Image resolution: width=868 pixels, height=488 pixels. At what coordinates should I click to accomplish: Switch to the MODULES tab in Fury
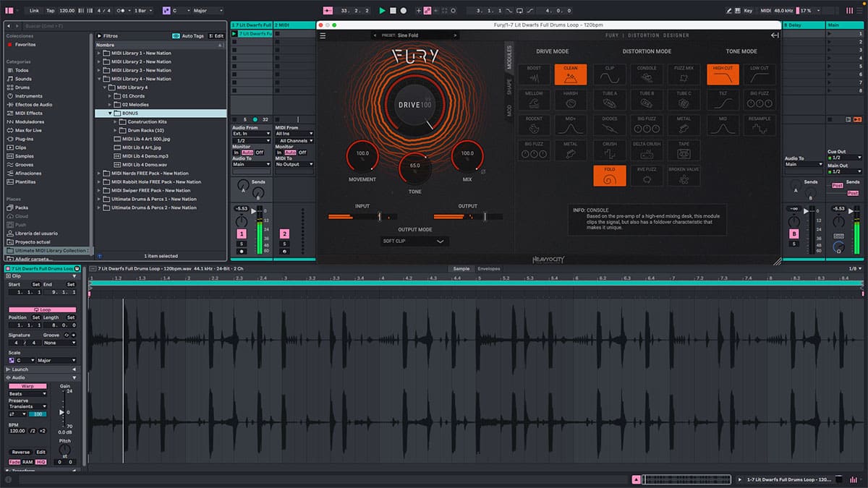click(x=509, y=57)
